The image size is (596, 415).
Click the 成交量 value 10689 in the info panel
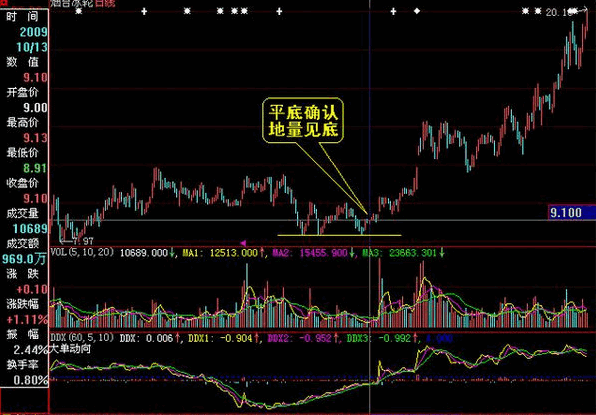30,229
